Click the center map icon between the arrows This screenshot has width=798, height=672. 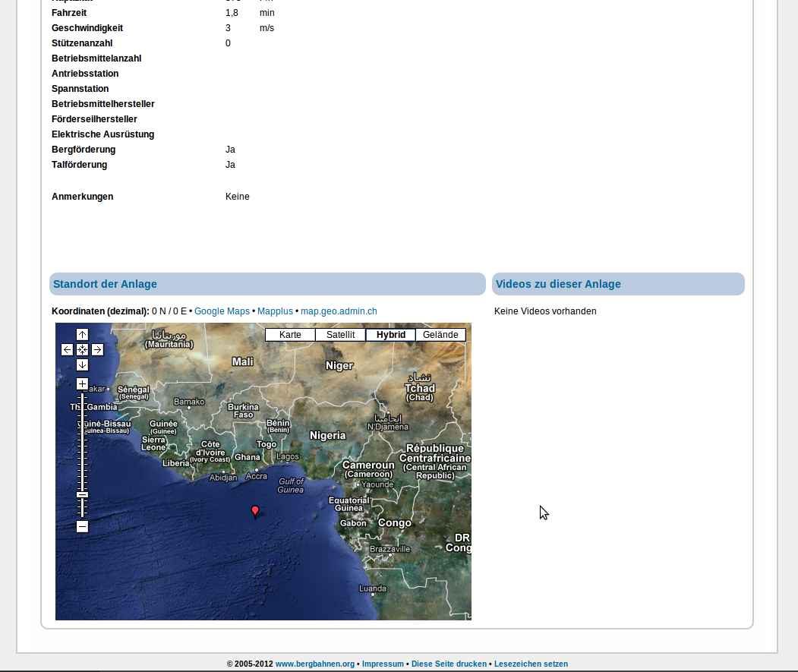coord(82,350)
